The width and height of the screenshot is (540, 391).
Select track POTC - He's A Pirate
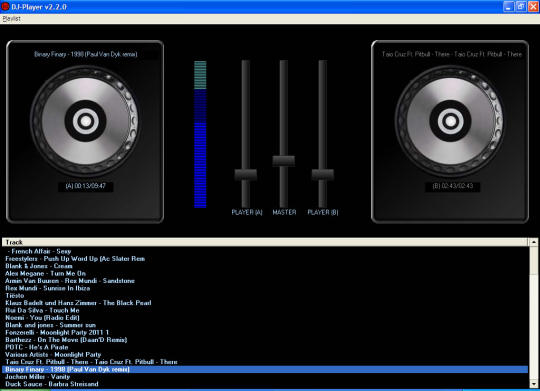[264, 347]
